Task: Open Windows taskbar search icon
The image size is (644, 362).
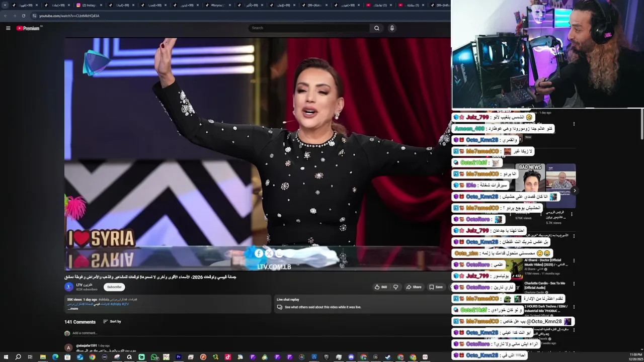Action: [18, 357]
